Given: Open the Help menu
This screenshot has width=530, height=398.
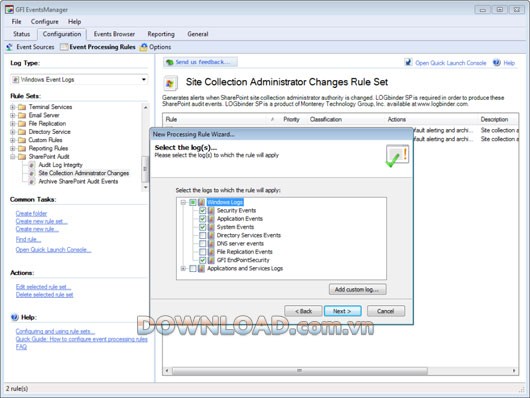Looking at the screenshot, I should click(74, 22).
